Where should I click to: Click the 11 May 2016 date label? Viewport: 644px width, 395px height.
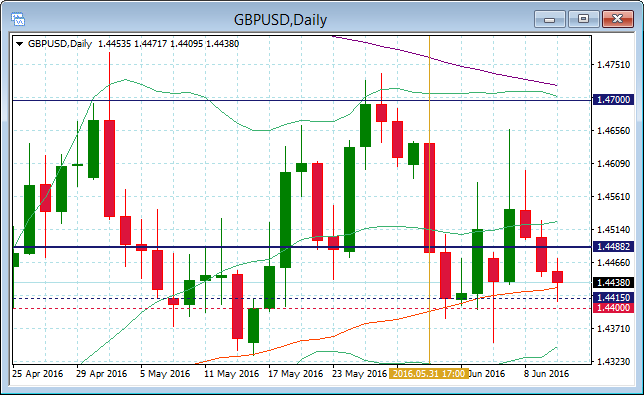pos(231,374)
